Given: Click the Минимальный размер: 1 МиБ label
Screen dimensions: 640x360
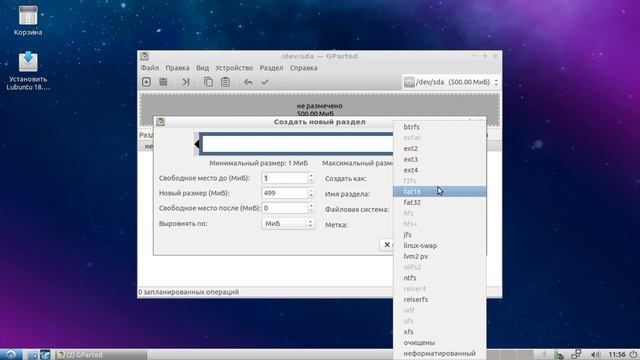Looking at the screenshot, I should [x=258, y=163].
